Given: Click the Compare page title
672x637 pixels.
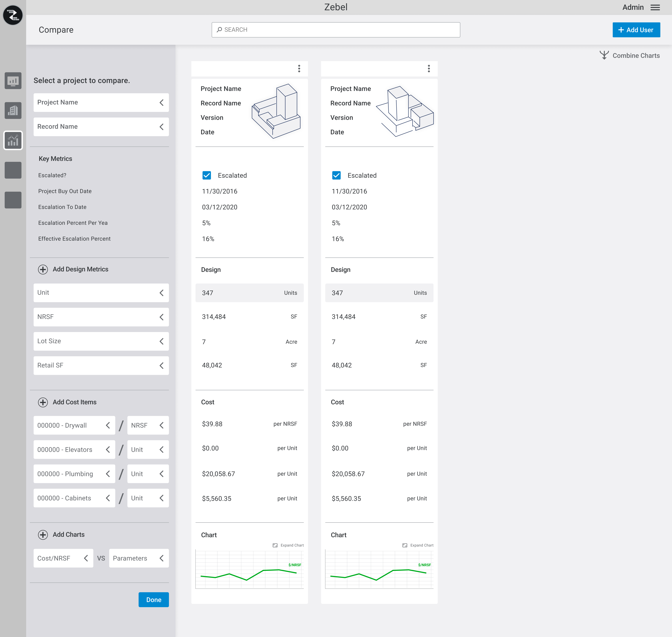Looking at the screenshot, I should click(56, 30).
